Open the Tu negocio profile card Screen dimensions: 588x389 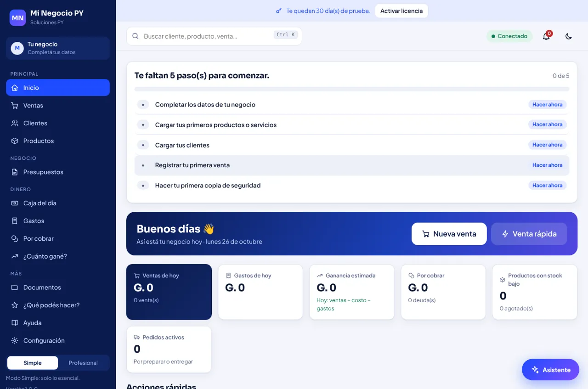click(x=58, y=48)
